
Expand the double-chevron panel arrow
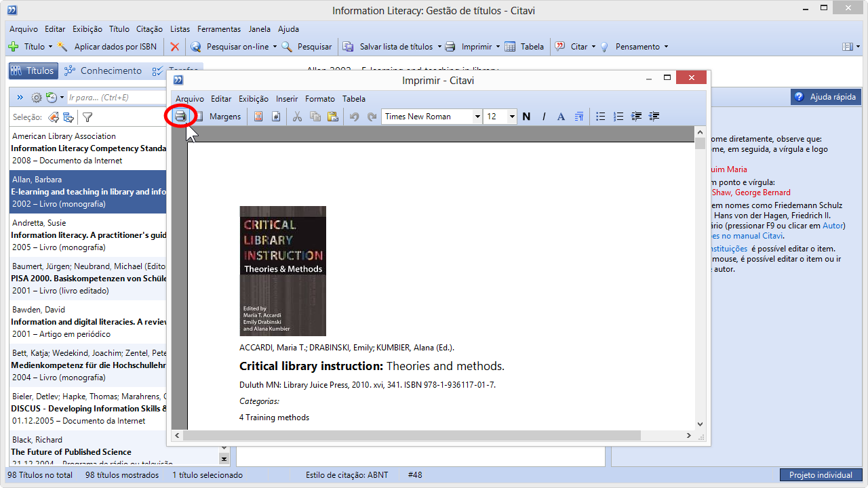tap(20, 98)
